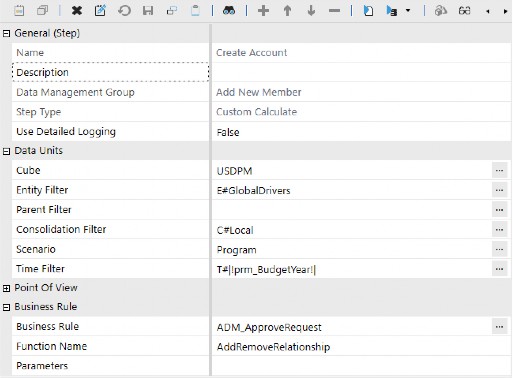Image resolution: width=513 pixels, height=378 pixels.
Task: Click the empty Description value field
Action: click(x=361, y=72)
